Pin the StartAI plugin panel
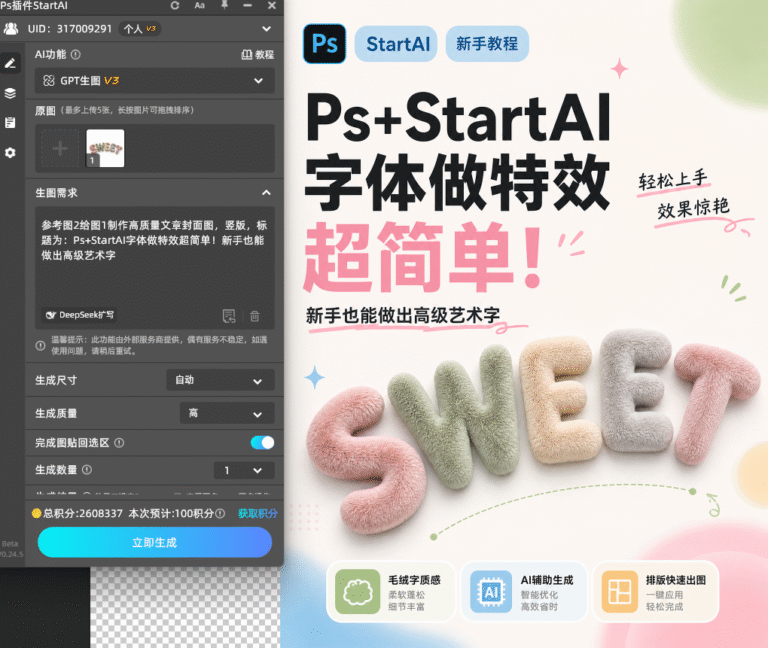Image resolution: width=768 pixels, height=648 pixels. point(224,5)
